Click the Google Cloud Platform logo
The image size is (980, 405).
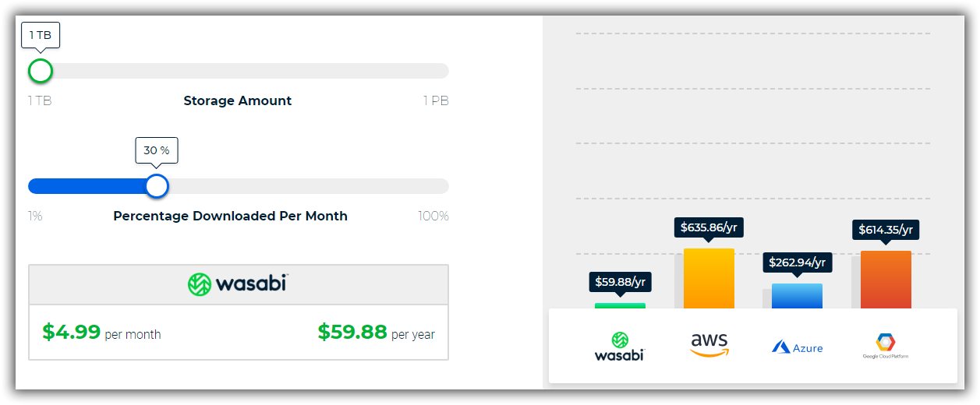pos(885,346)
